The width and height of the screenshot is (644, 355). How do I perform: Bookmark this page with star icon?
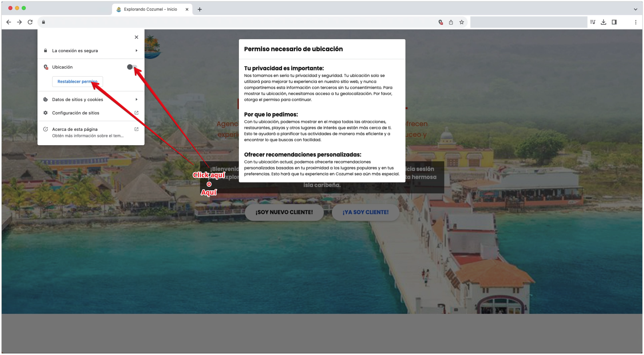click(x=462, y=22)
